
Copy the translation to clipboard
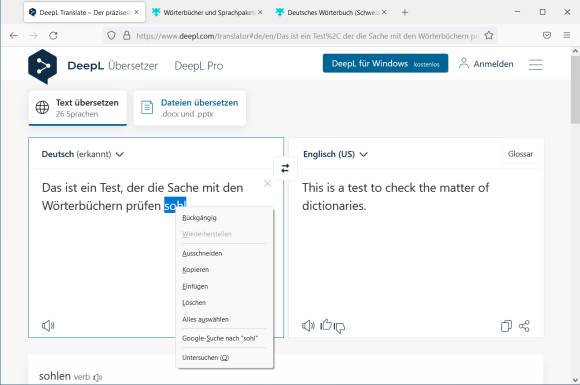(x=506, y=326)
